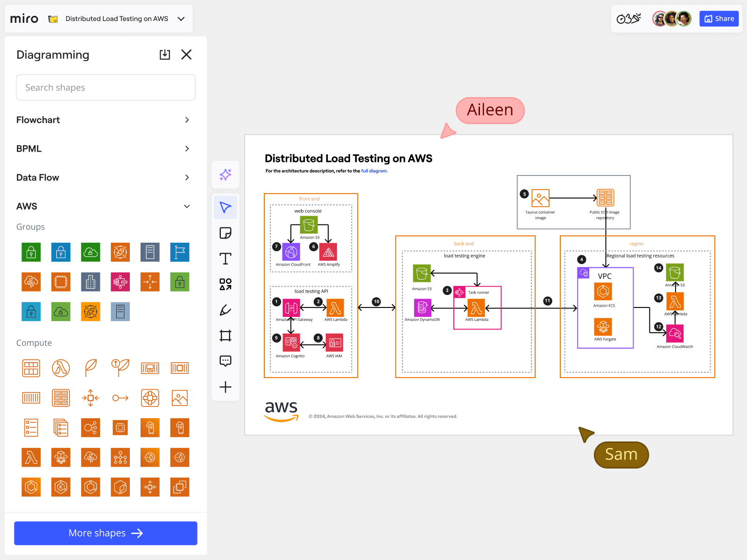This screenshot has height=560, width=747.
Task: Click the AI sparkle assistant icon
Action: click(226, 175)
